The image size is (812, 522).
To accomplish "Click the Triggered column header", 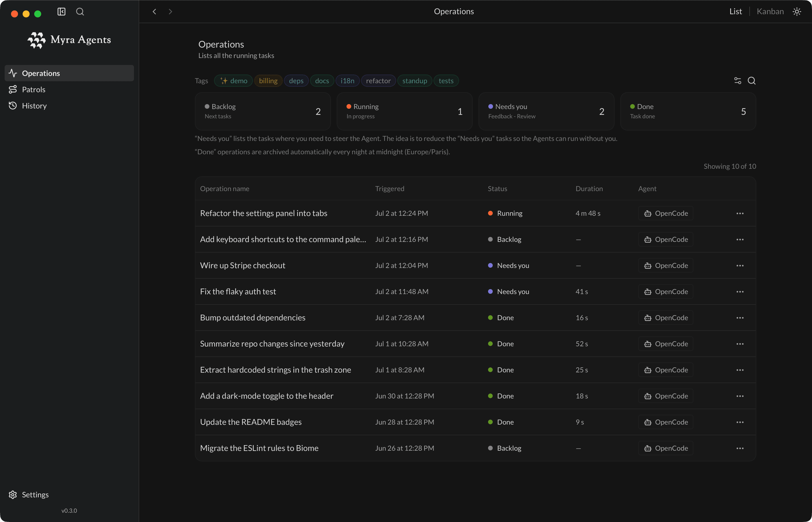I will tap(389, 188).
